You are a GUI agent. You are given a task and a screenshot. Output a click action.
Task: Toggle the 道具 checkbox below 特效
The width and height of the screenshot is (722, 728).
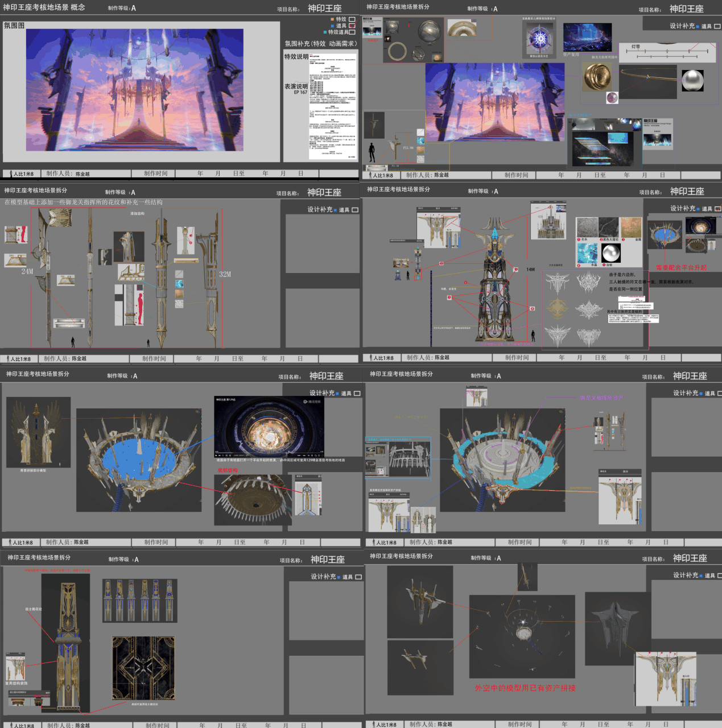[x=352, y=26]
